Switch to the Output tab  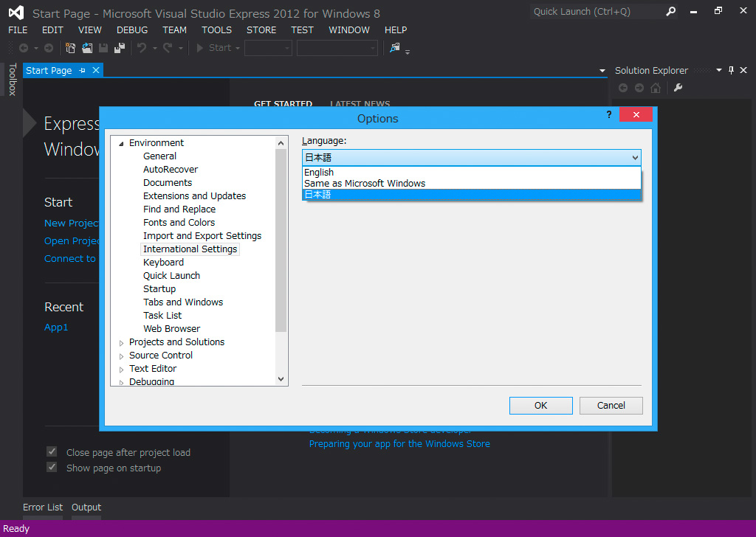click(86, 507)
